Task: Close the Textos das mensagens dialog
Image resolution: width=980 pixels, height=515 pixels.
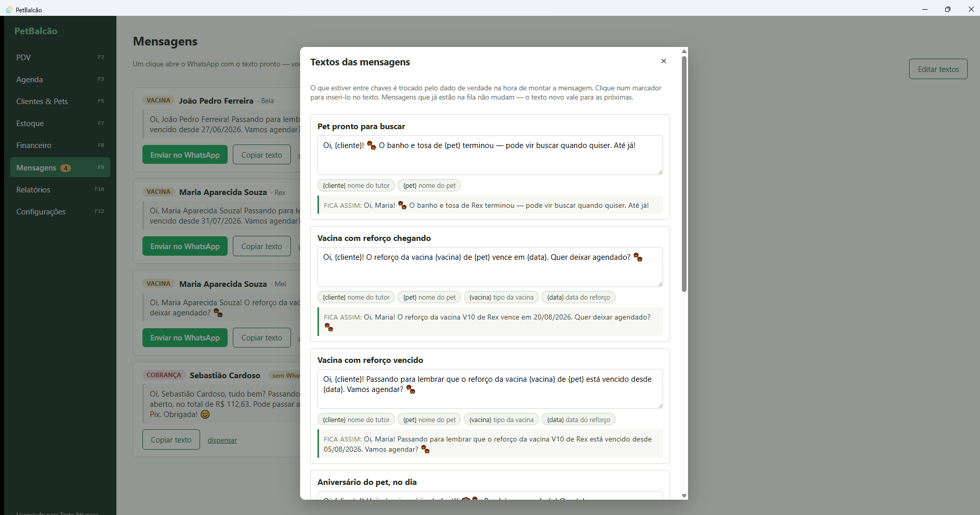Action: pos(664,61)
